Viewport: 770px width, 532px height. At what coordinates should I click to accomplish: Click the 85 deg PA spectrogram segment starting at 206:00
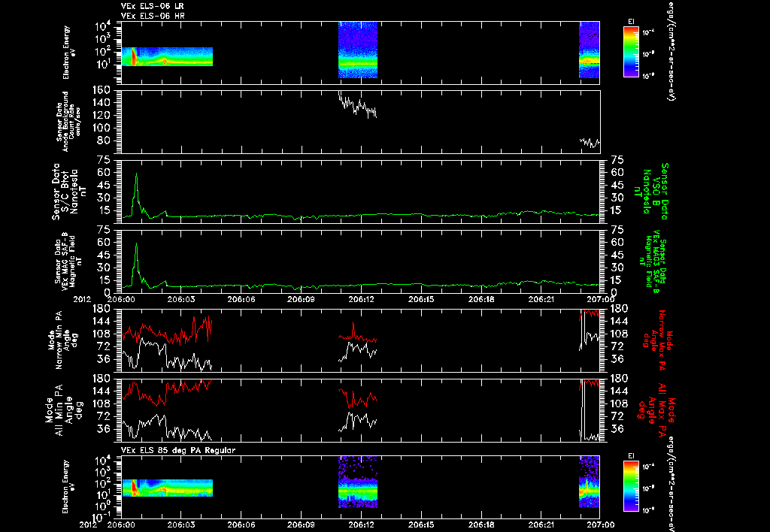[167, 488]
